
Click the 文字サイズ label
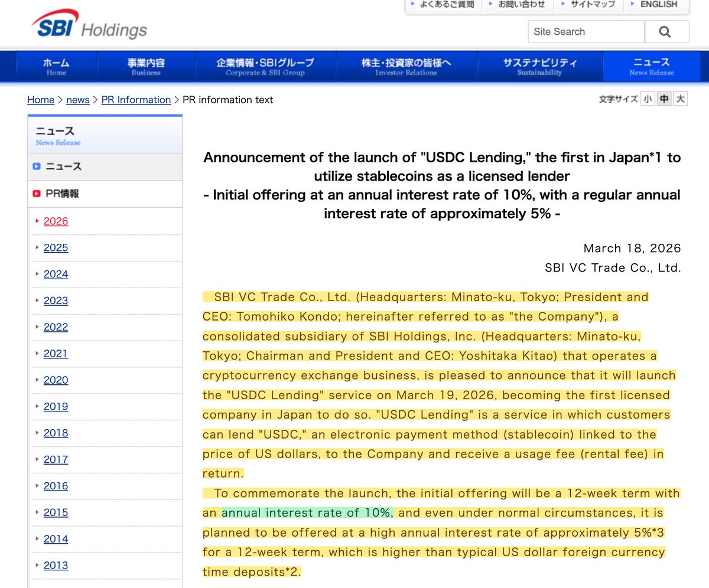(x=618, y=99)
